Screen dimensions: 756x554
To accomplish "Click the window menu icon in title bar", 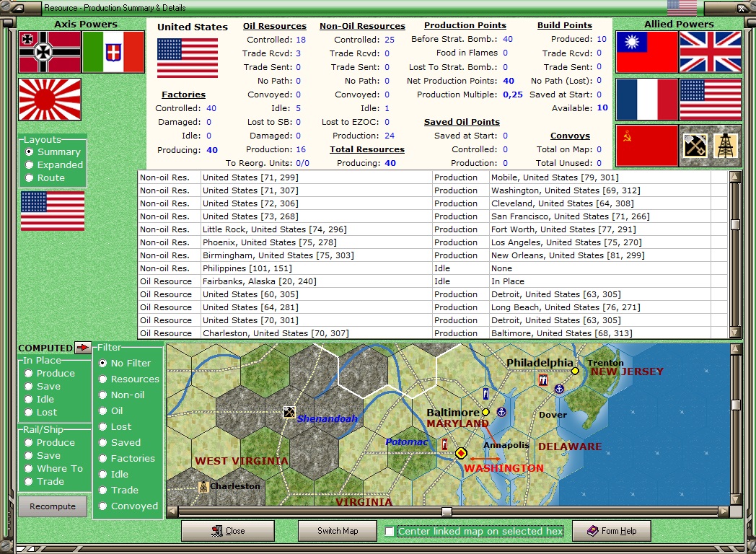I will tap(17, 8).
